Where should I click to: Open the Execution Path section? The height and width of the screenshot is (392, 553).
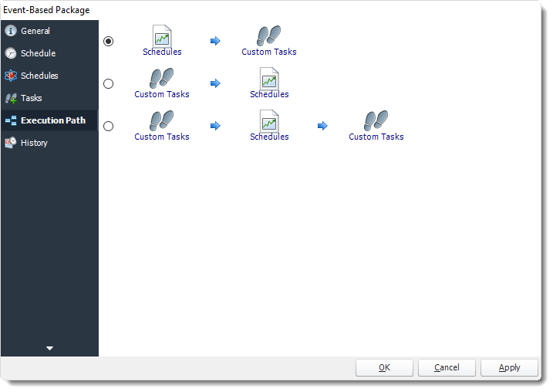pos(49,120)
